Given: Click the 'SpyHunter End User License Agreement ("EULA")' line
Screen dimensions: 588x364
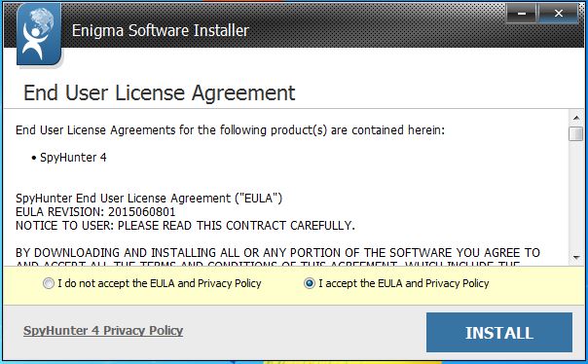Looking at the screenshot, I should click(x=149, y=198).
